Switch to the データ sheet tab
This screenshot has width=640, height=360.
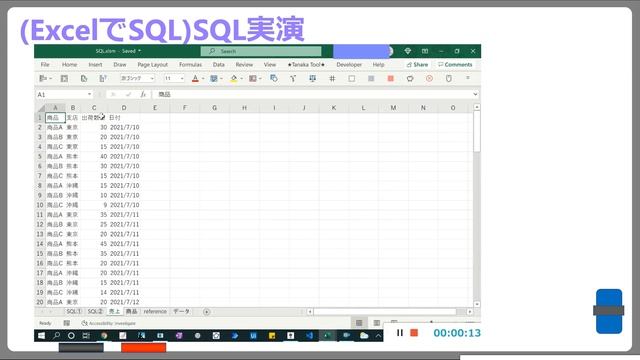click(x=181, y=311)
